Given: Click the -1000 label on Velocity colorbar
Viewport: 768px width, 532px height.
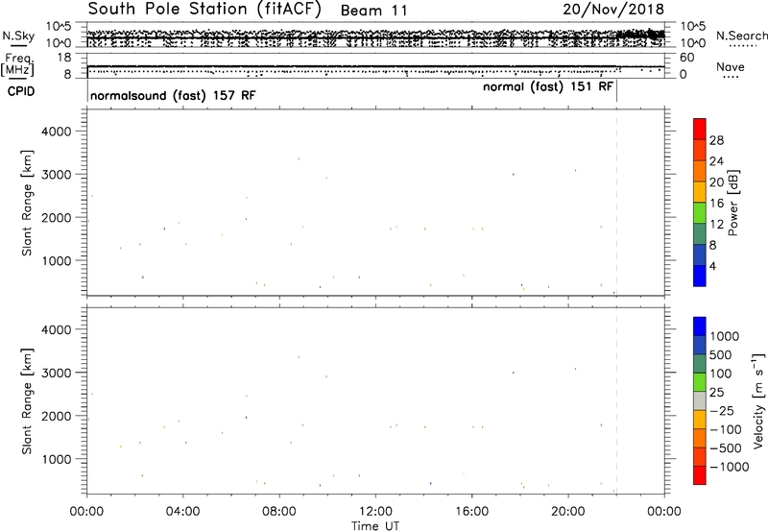Looking at the screenshot, I should 729,467.
